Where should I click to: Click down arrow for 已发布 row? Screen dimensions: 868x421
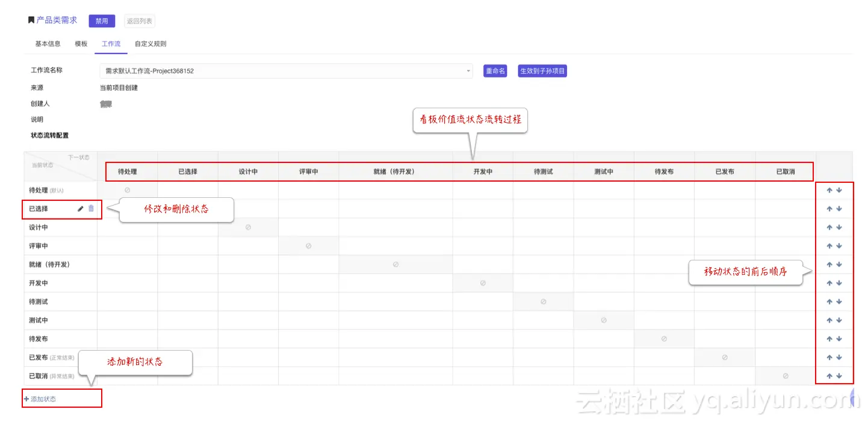coord(839,358)
